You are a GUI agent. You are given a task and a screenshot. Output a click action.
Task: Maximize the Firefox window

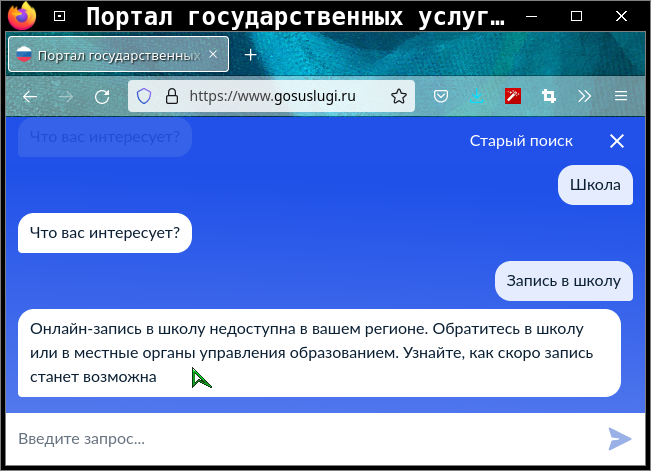576,16
